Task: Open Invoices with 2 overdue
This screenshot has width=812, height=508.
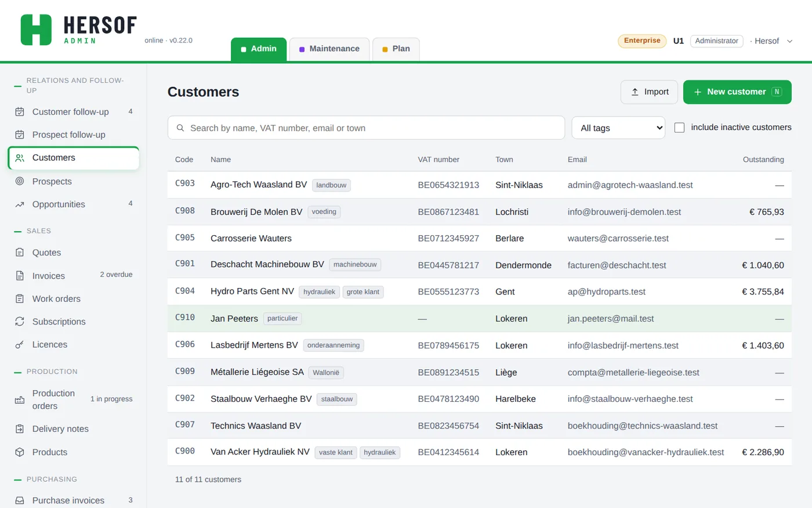Action: coord(74,276)
